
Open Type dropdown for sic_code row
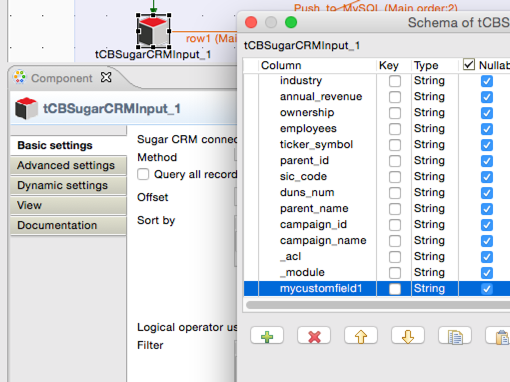[435, 177]
